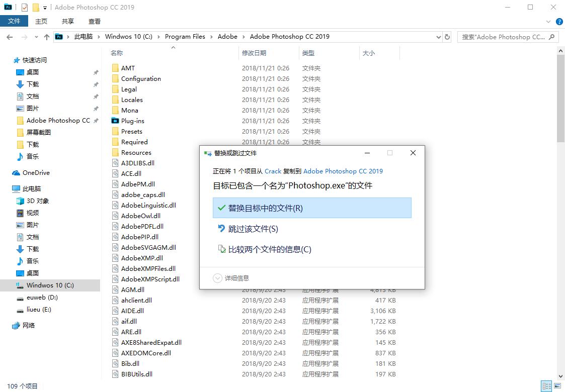The width and height of the screenshot is (565, 392).
Task: Open the customize quick access toolbar dropdown
Action: point(45,8)
